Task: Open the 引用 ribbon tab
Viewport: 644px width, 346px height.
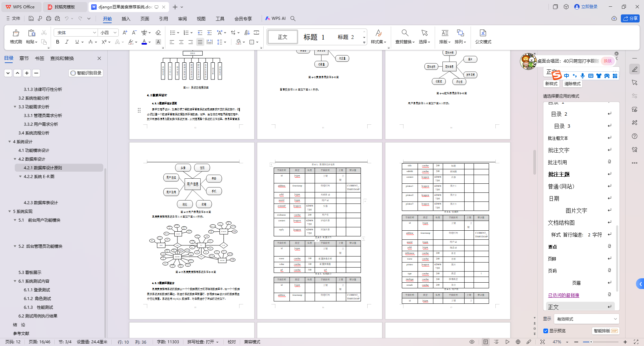Action: coord(163,19)
